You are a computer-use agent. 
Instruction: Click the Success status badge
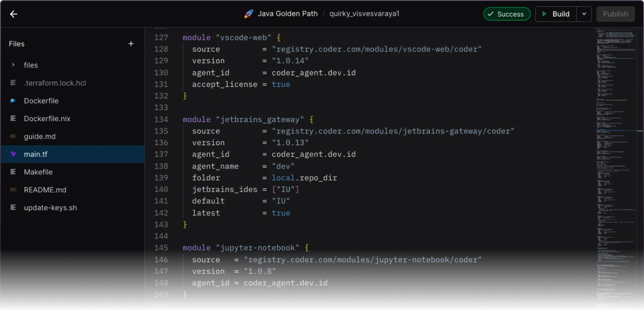pyautogui.click(x=507, y=14)
